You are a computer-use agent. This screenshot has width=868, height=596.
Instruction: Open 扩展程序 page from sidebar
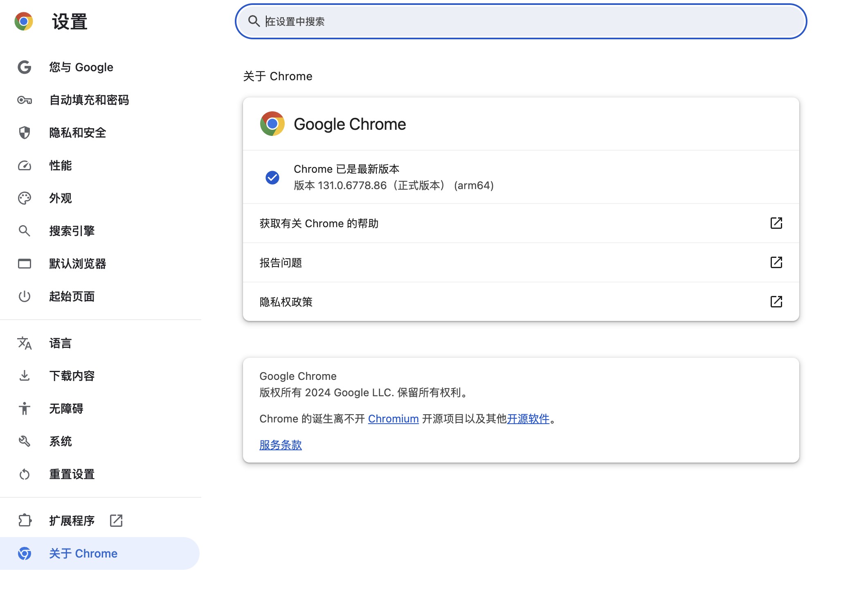tap(100, 521)
